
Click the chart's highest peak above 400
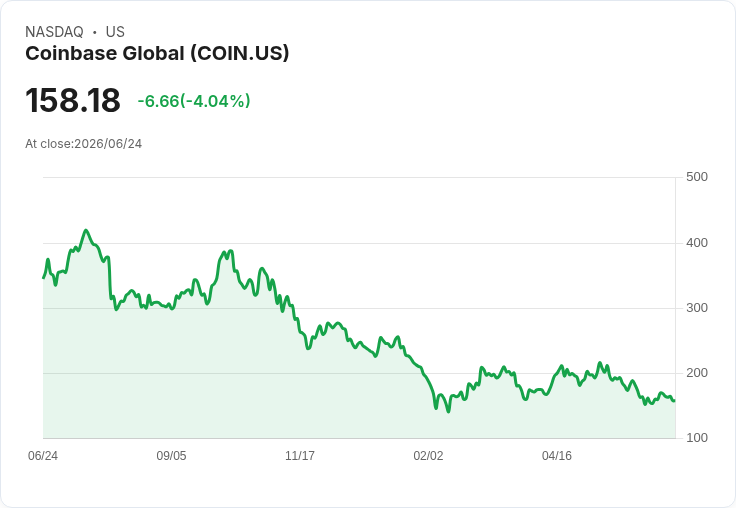(85, 231)
